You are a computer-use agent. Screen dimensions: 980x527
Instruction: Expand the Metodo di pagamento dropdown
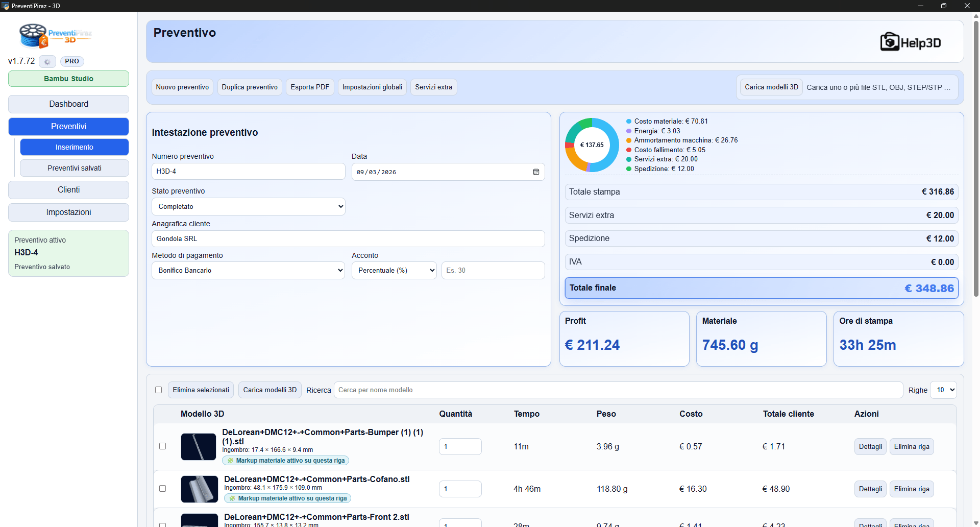click(x=248, y=271)
